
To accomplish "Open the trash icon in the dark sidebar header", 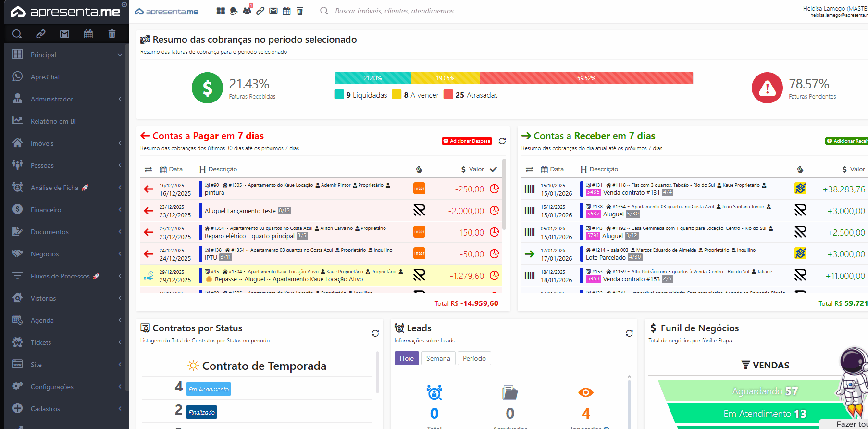I will [x=112, y=34].
